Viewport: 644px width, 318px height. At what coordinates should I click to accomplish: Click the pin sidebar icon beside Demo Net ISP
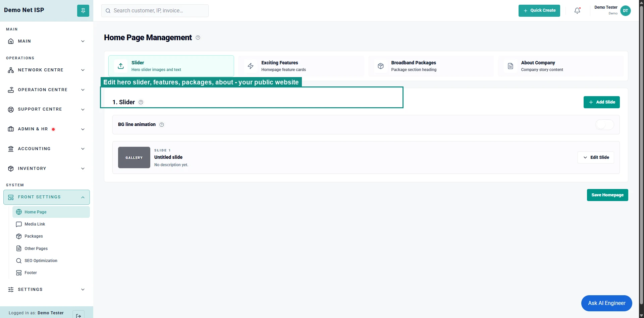[x=83, y=11]
